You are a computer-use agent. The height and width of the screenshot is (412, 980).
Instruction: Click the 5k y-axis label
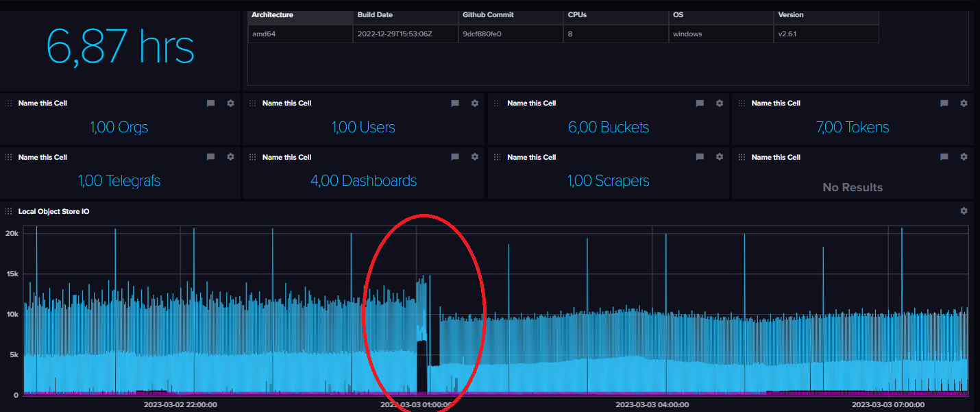click(14, 355)
